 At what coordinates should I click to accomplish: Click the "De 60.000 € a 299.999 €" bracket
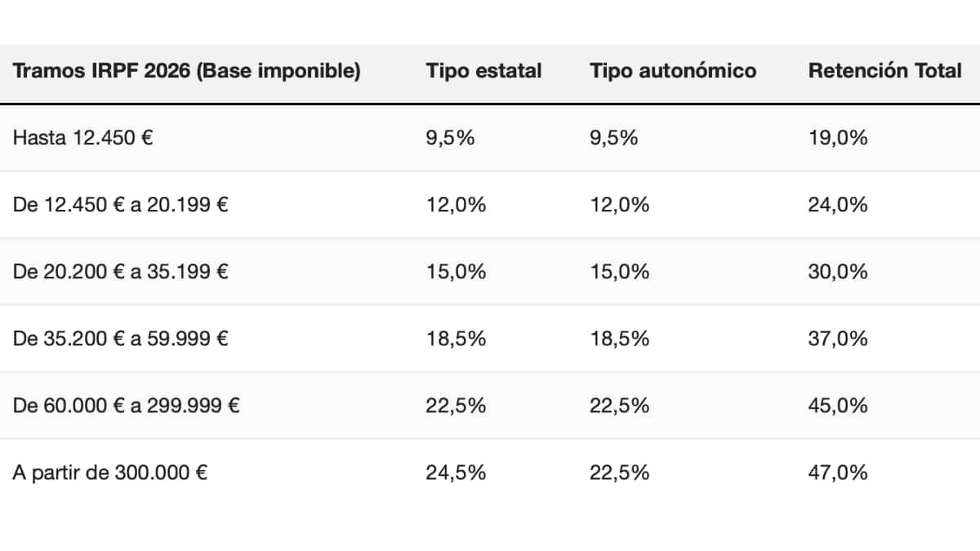coord(126,406)
